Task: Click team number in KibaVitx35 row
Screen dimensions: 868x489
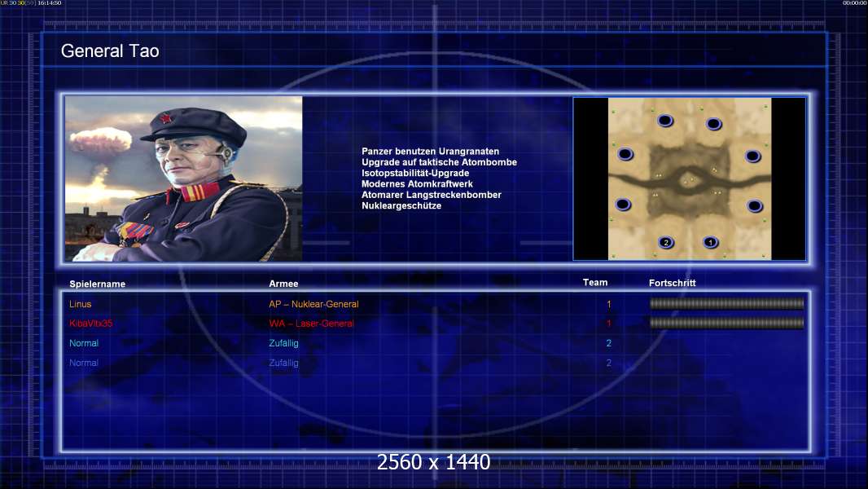Action: [x=608, y=324]
